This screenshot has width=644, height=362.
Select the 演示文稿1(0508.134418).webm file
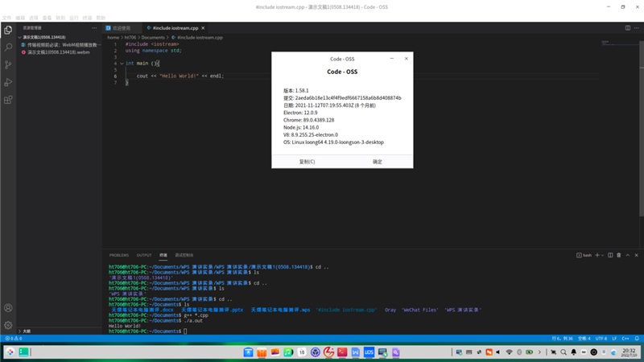tap(58, 52)
